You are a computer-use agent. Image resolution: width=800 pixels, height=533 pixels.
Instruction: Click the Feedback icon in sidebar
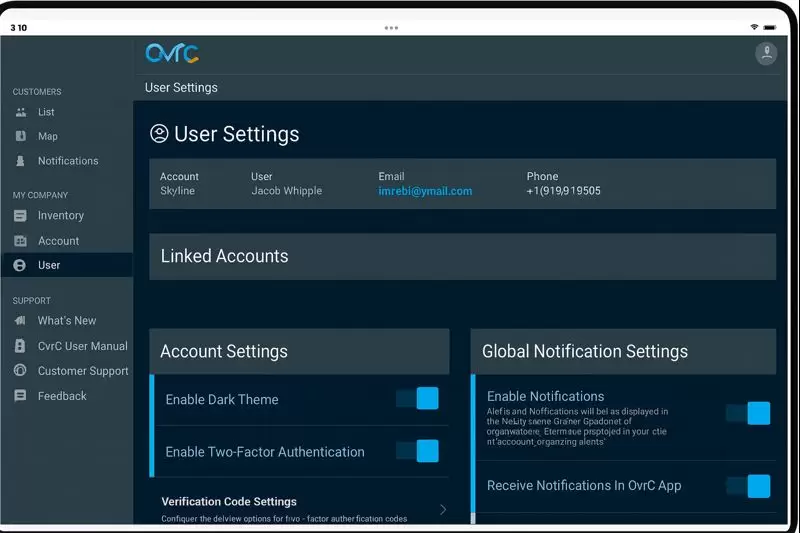pos(21,396)
